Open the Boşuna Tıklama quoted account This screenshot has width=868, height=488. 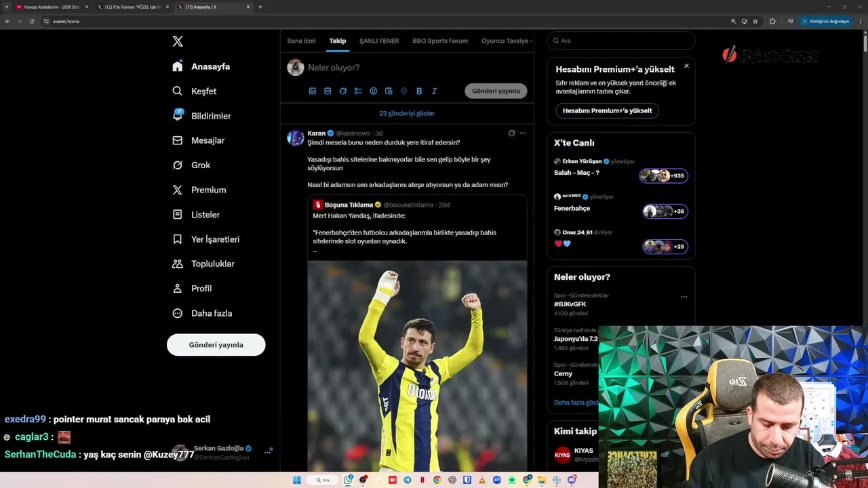(x=349, y=205)
